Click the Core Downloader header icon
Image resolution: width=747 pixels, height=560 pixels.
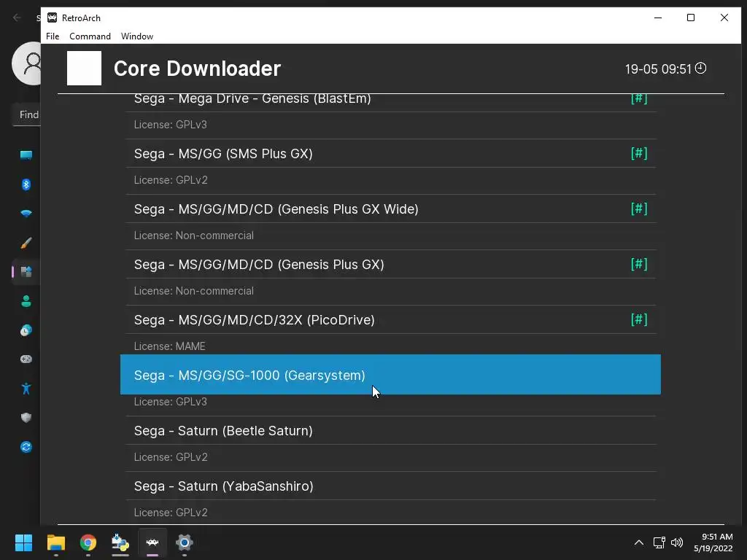click(x=85, y=68)
